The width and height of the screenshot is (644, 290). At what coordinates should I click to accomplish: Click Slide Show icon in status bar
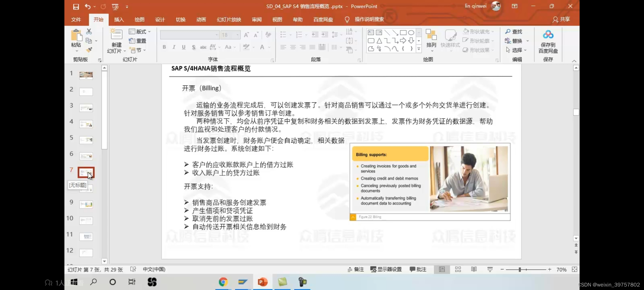[490, 269]
